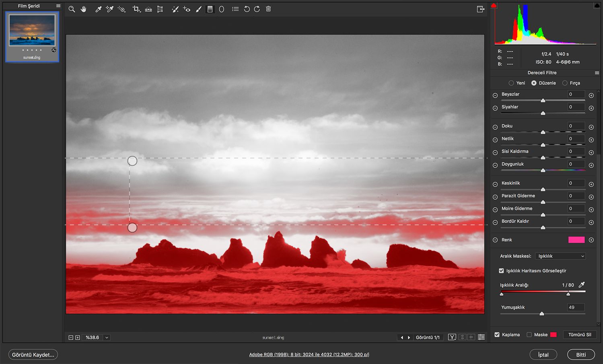The height and width of the screenshot is (364, 603).
Task: Click the Bitti button
Action: click(x=581, y=355)
